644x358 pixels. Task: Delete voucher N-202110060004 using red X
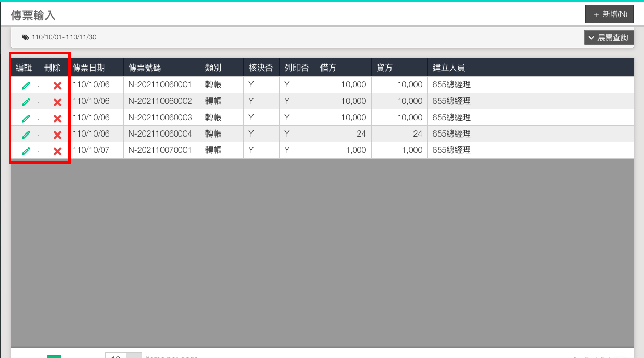(57, 135)
